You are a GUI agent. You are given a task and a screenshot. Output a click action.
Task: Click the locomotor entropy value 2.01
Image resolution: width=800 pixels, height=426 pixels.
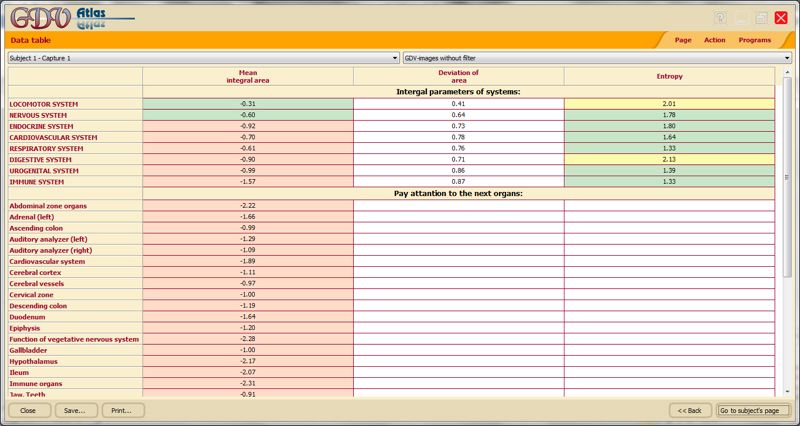pyautogui.click(x=669, y=104)
